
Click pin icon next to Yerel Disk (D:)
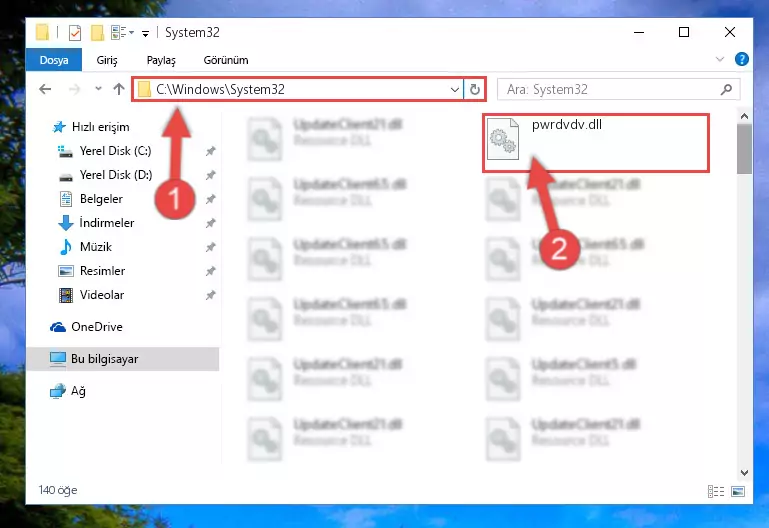210,175
